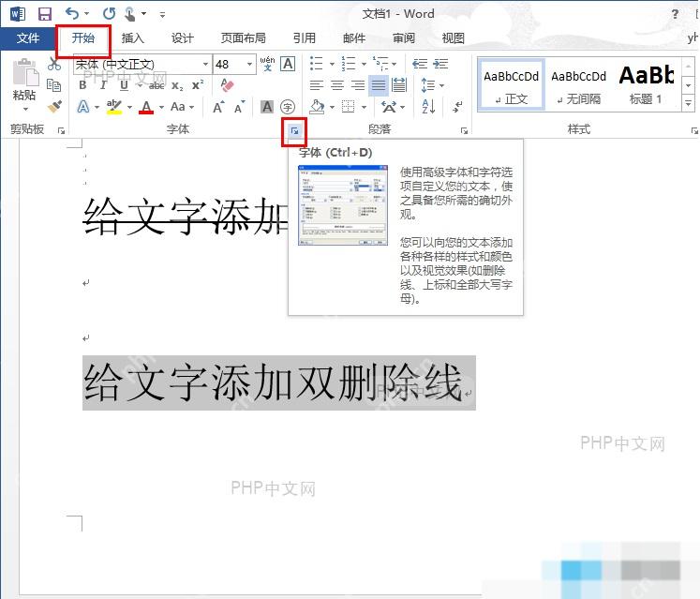Align text left
The width and height of the screenshot is (700, 599).
(317, 85)
